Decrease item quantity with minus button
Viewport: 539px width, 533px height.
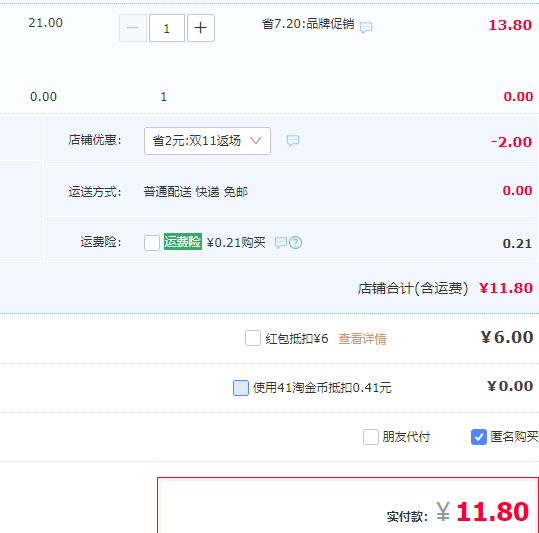click(133, 28)
